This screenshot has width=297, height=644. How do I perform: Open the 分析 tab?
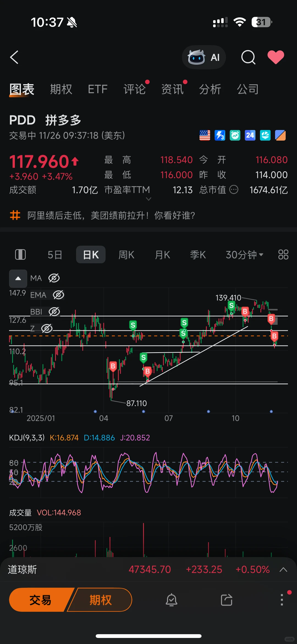tap(210, 89)
